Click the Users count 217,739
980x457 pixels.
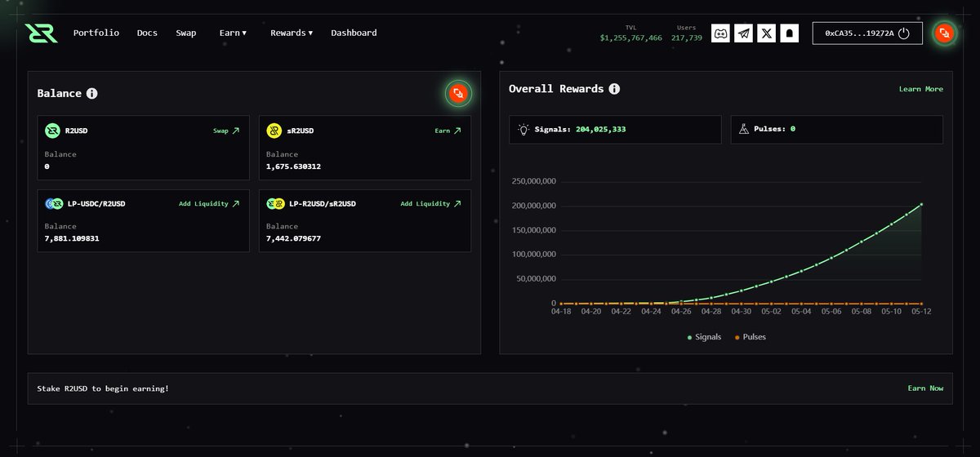686,38
